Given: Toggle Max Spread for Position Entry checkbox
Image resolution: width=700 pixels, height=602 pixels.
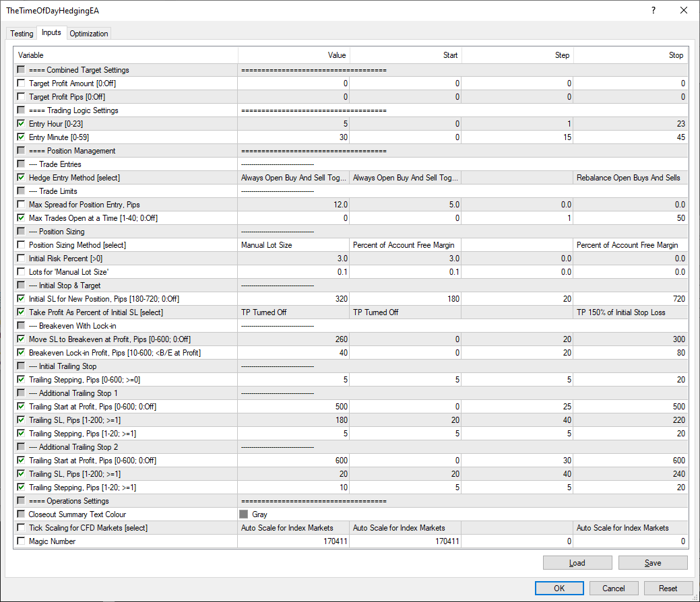Looking at the screenshot, I should click(22, 205).
